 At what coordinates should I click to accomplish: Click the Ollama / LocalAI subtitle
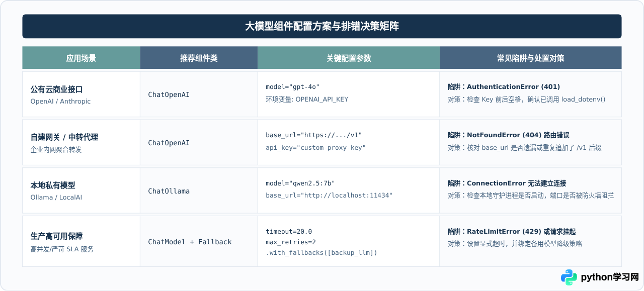tap(56, 197)
